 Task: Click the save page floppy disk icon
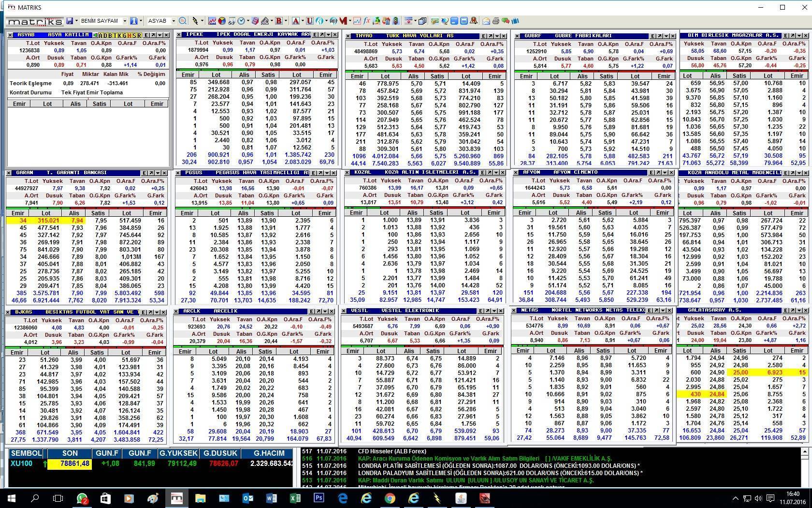point(70,21)
